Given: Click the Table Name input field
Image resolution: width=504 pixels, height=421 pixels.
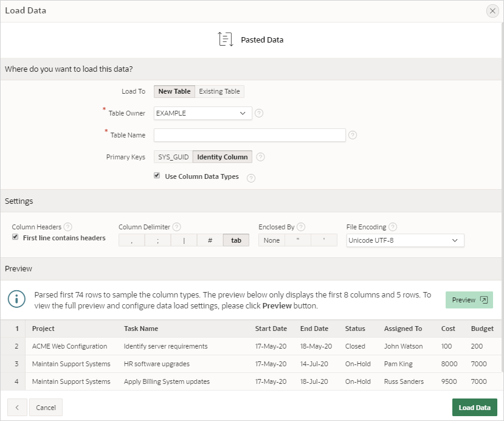Looking at the screenshot, I should pos(249,135).
